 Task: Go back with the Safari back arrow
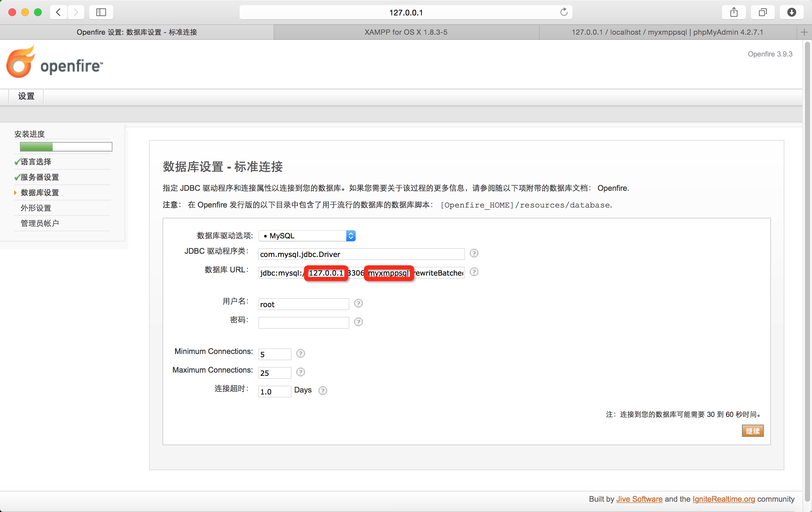coord(58,13)
